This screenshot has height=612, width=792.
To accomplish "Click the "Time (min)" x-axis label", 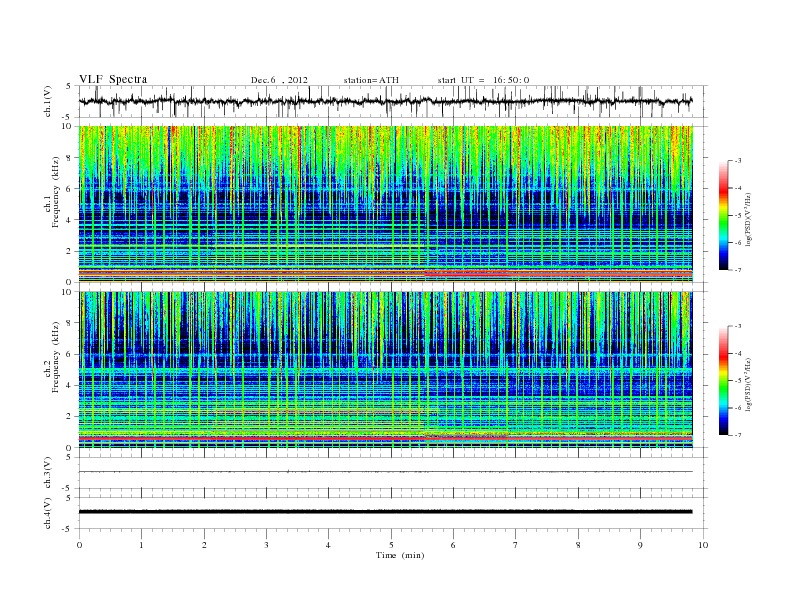I will click(400, 555).
